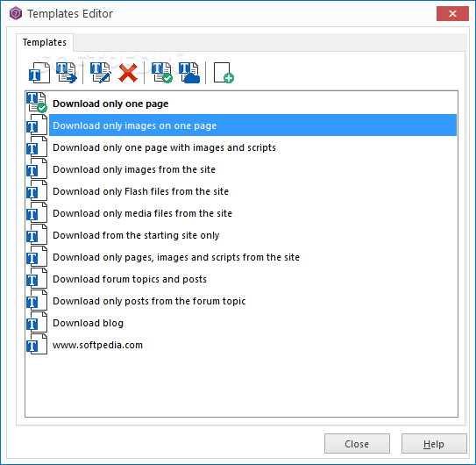
Task: Select the 'Download blog' template
Action: (88, 323)
